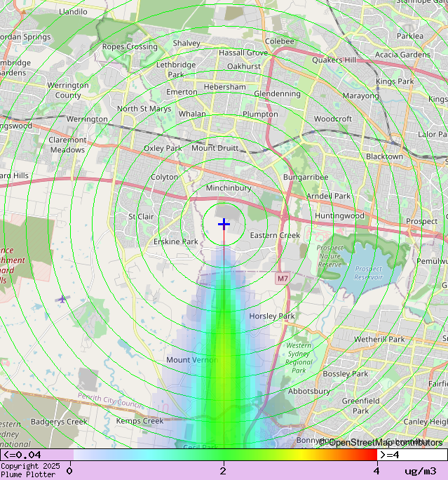Select the Minchinbury label
448x480 pixels.
pyautogui.click(x=229, y=188)
